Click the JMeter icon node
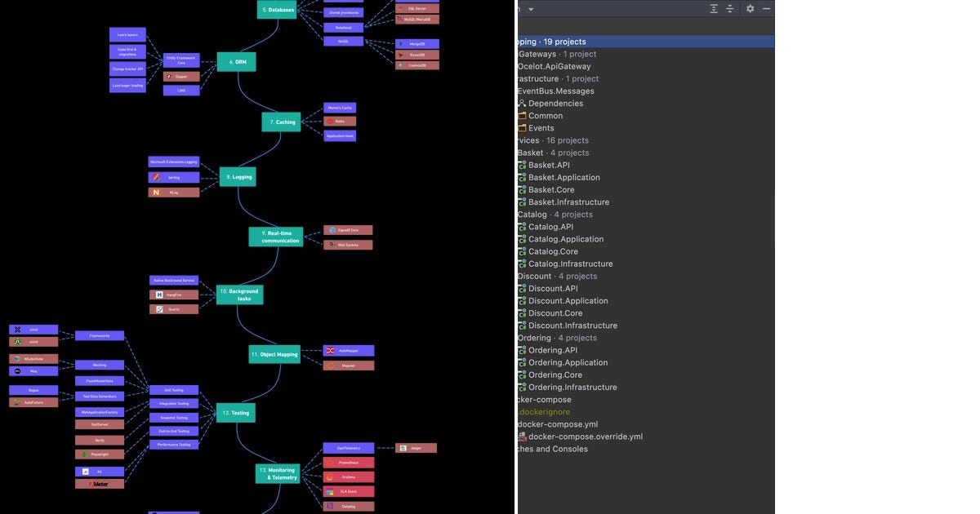Screen dimensions: 980x514 tap(98, 483)
